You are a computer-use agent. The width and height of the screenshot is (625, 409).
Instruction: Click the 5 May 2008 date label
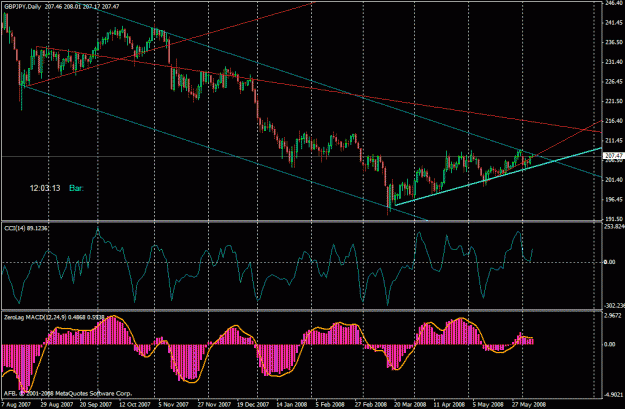click(487, 404)
